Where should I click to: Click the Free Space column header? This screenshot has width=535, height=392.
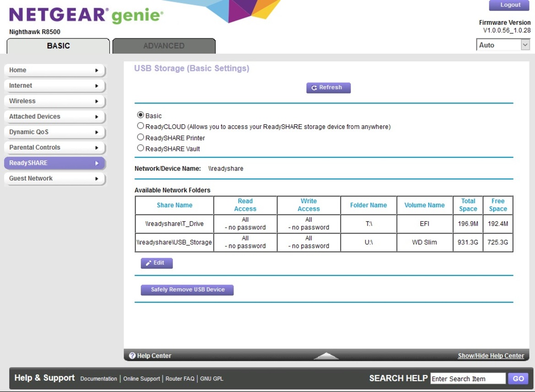pyautogui.click(x=498, y=205)
